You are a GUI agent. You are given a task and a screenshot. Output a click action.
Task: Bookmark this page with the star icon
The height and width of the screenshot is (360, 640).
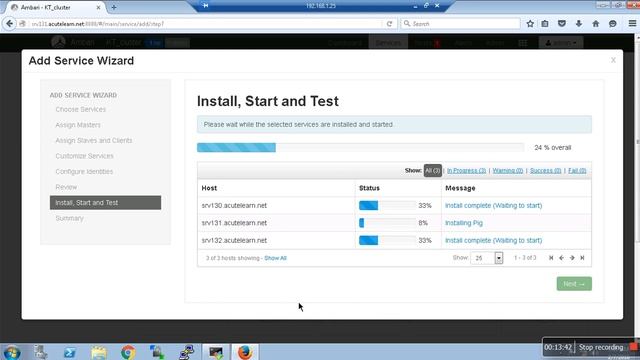coord(530,24)
